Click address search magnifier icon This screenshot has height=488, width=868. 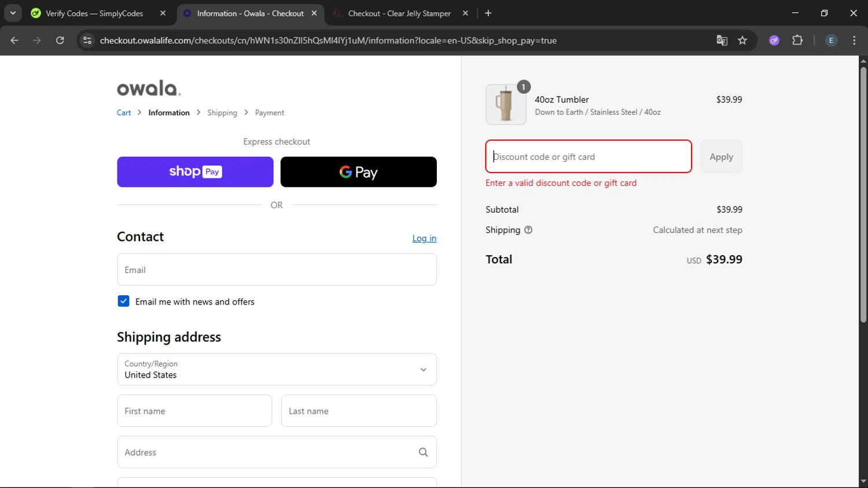click(423, 452)
